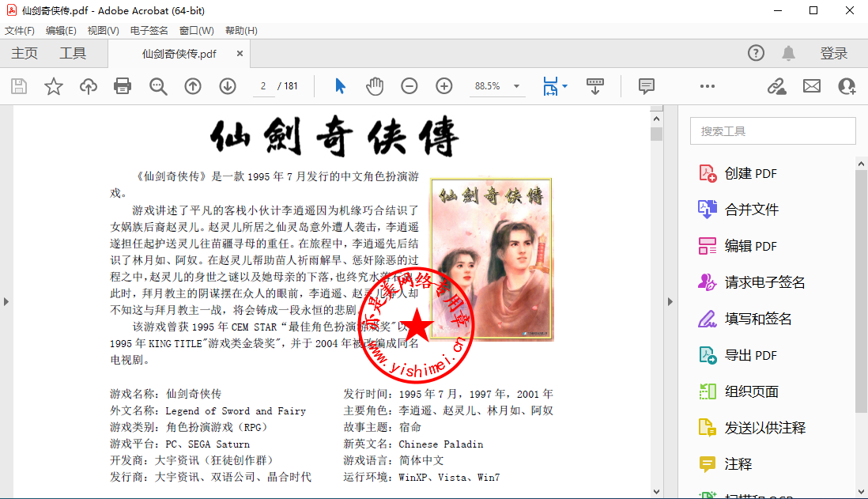This screenshot has height=499, width=868.
Task: Open Fill and Sign tool
Action: coord(745,319)
